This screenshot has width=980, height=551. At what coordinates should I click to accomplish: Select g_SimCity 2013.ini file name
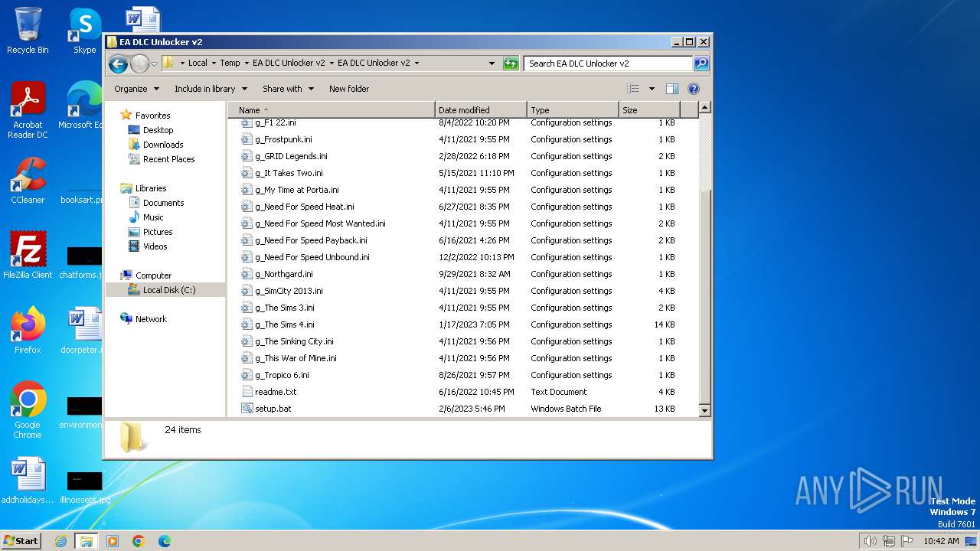pos(289,291)
